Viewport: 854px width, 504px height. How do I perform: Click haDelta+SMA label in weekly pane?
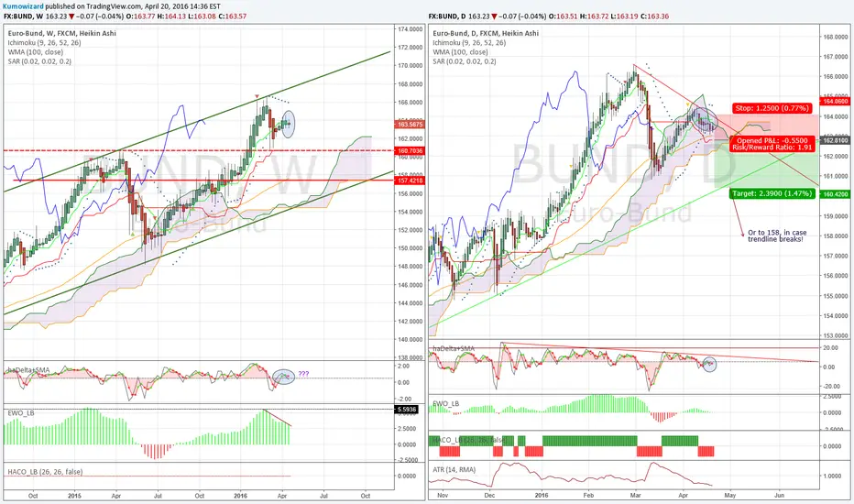point(28,370)
